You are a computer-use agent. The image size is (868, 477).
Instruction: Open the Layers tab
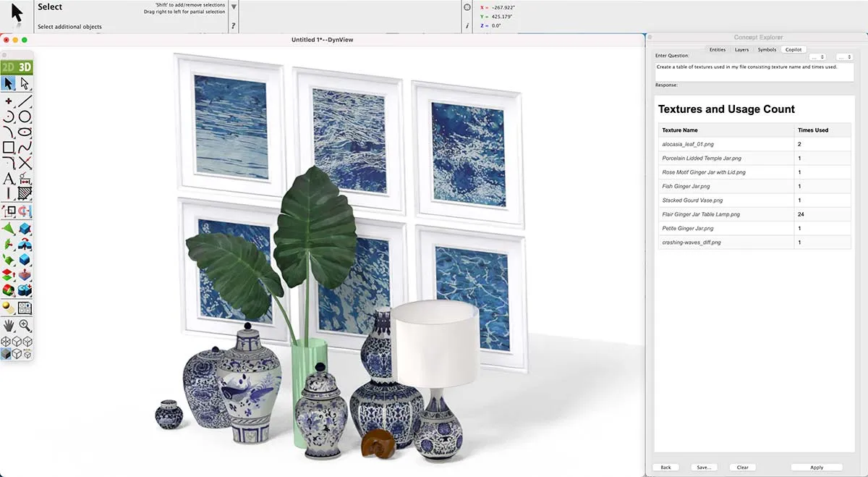[741, 50]
